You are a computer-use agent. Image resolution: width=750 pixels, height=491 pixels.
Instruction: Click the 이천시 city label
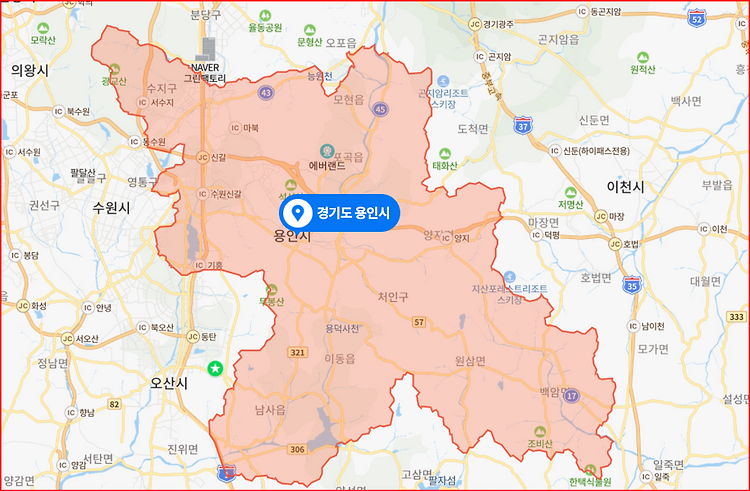tap(625, 186)
